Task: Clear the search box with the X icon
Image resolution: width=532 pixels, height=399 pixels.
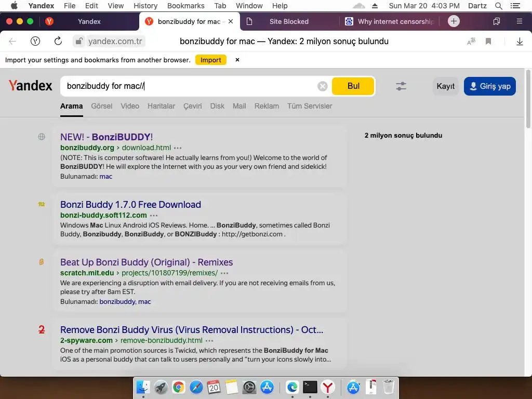Action: 322,86
